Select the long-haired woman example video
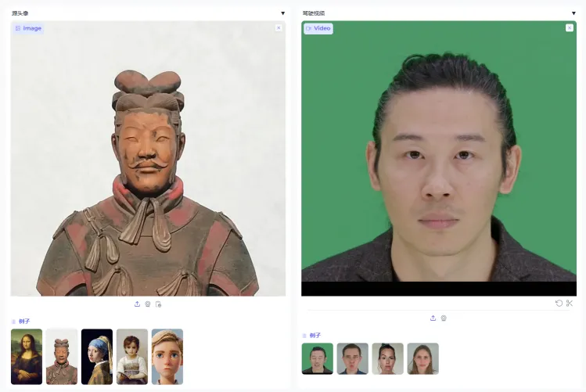 [422, 358]
